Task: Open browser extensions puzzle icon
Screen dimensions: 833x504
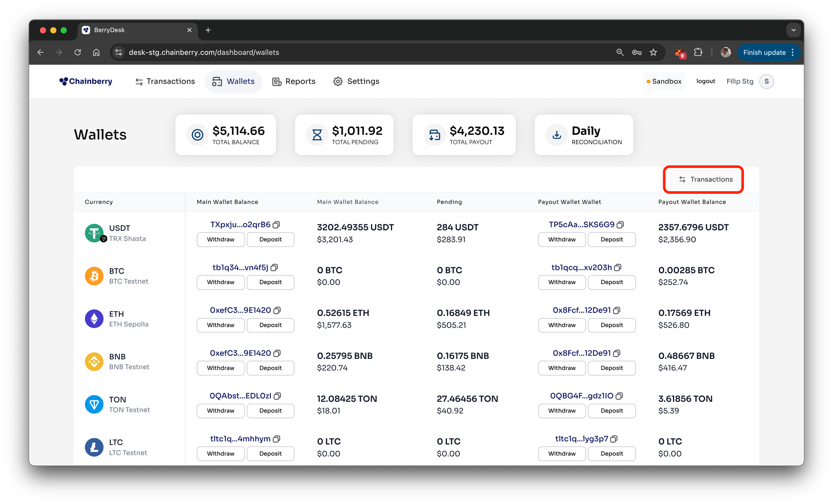Action: click(698, 52)
